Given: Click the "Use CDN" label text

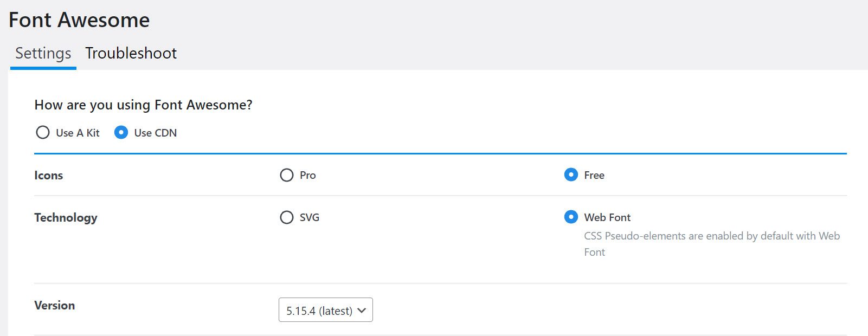Looking at the screenshot, I should click(156, 133).
